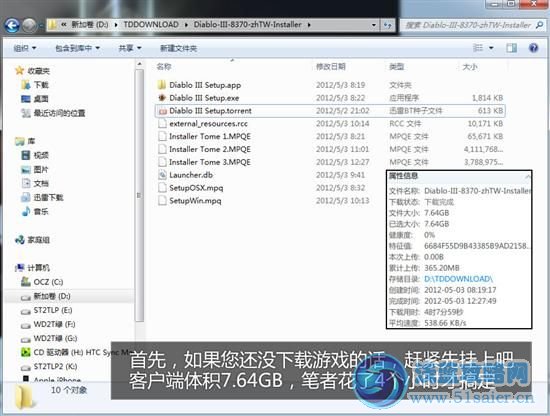Open the 组织 menu
This screenshot has width=550, height=416.
click(x=25, y=48)
